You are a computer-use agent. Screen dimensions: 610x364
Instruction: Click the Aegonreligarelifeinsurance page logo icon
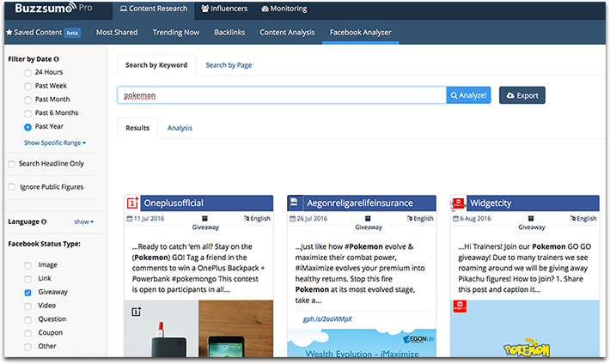294,203
